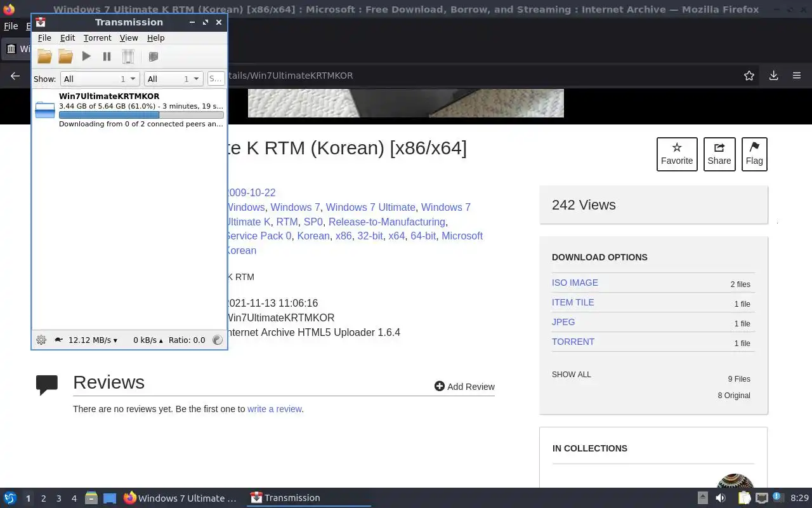Viewport: 812px width, 508px height.
Task: Click the network status icon beside Ratio
Action: coord(218,340)
